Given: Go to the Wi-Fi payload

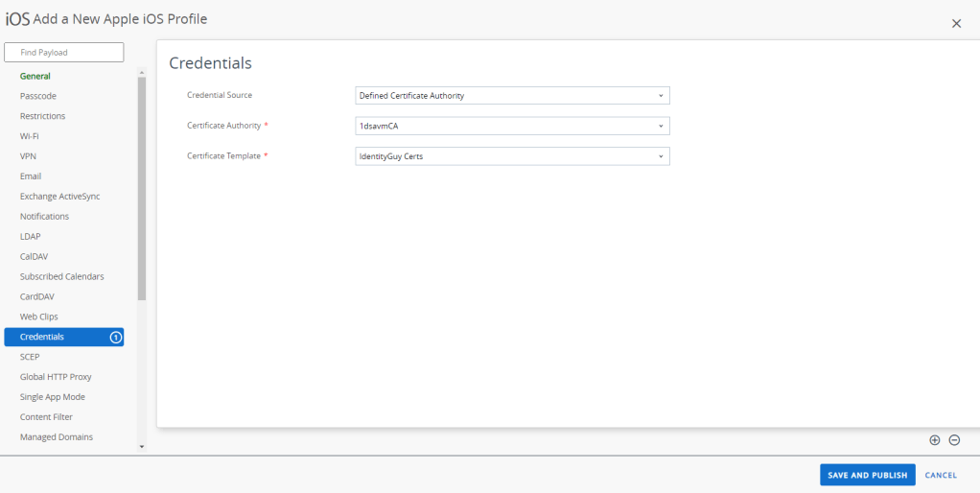Looking at the screenshot, I should pyautogui.click(x=30, y=136).
